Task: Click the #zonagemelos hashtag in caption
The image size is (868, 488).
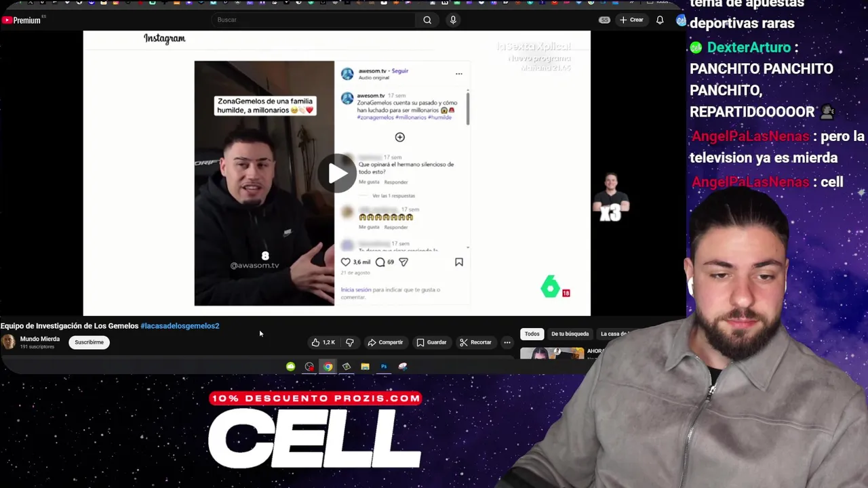Action: point(376,117)
